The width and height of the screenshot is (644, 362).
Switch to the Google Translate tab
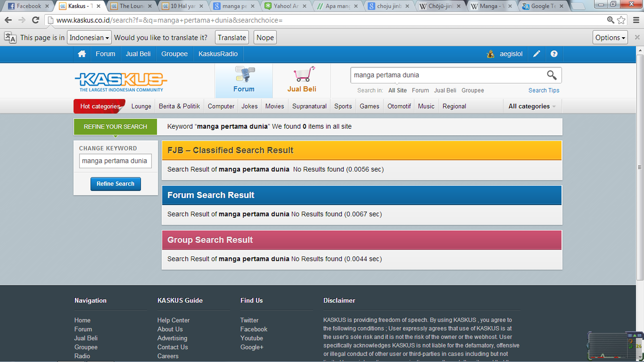point(543,6)
